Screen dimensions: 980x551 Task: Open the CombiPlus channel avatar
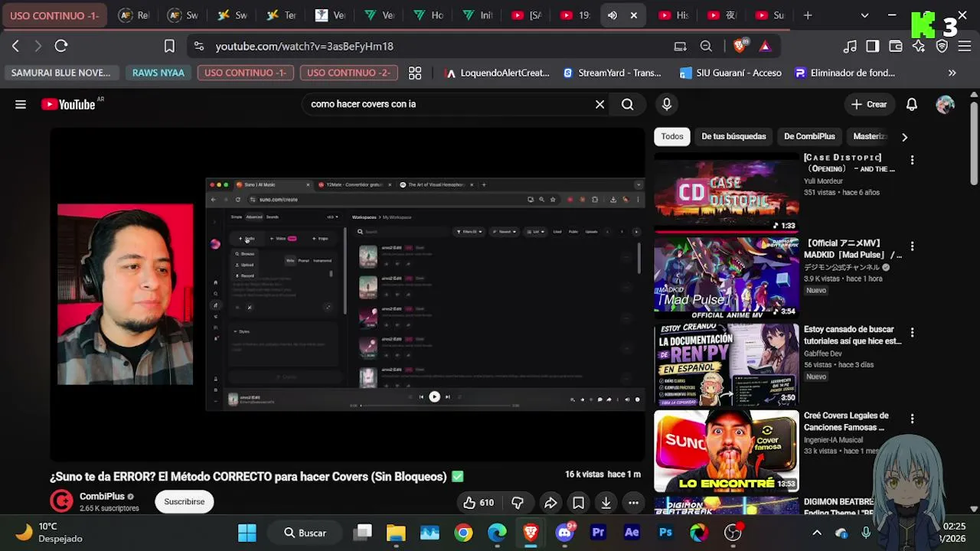click(61, 501)
